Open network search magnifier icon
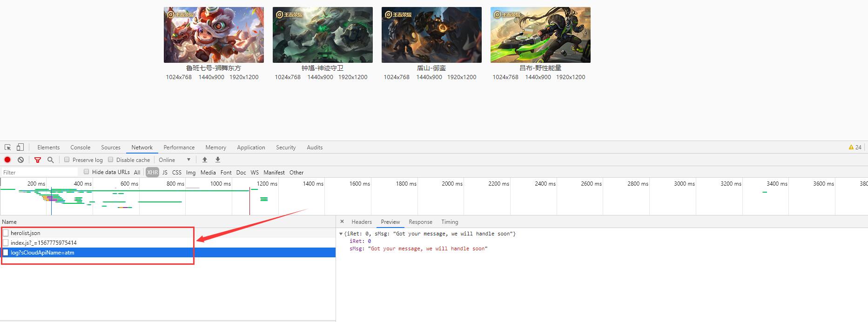Viewport: 868px width, 322px height. pyautogui.click(x=50, y=160)
